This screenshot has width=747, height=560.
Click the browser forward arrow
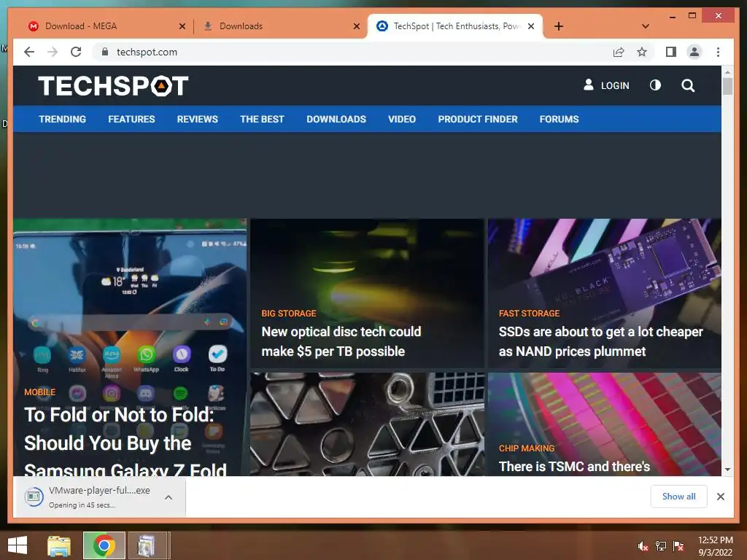(x=53, y=52)
